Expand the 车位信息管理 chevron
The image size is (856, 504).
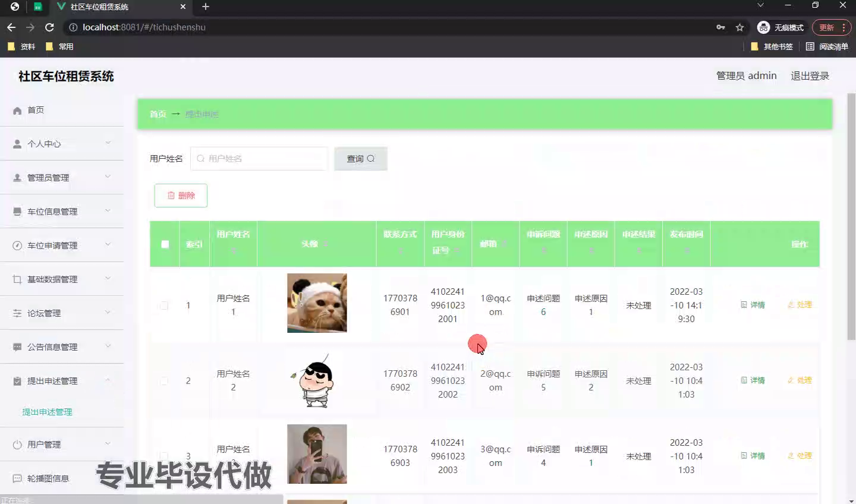tap(108, 210)
